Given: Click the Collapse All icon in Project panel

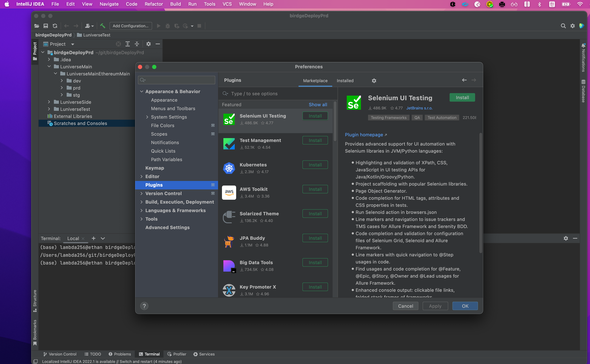Looking at the screenshot, I should 137,44.
